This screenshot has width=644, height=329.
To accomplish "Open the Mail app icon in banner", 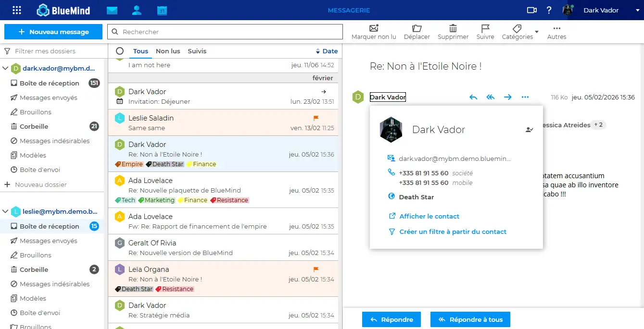I will coord(112,10).
